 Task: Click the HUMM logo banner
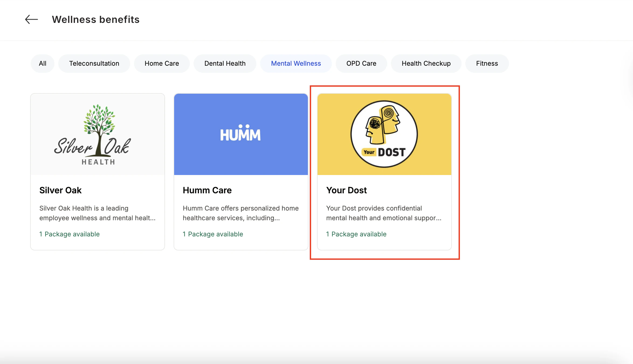pos(241,134)
